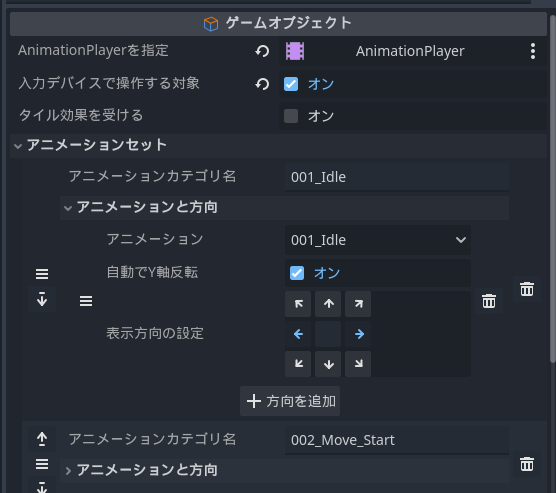This screenshot has width=556, height=493.
Task: Click the 方向を追加 button
Action: (290, 401)
